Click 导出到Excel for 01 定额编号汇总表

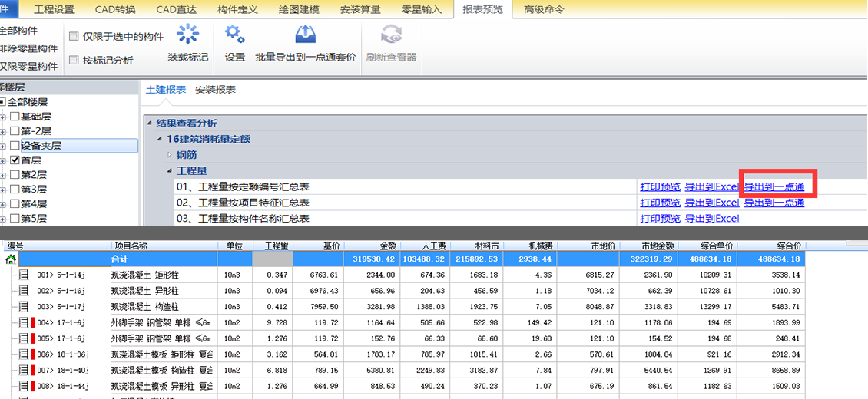click(712, 186)
